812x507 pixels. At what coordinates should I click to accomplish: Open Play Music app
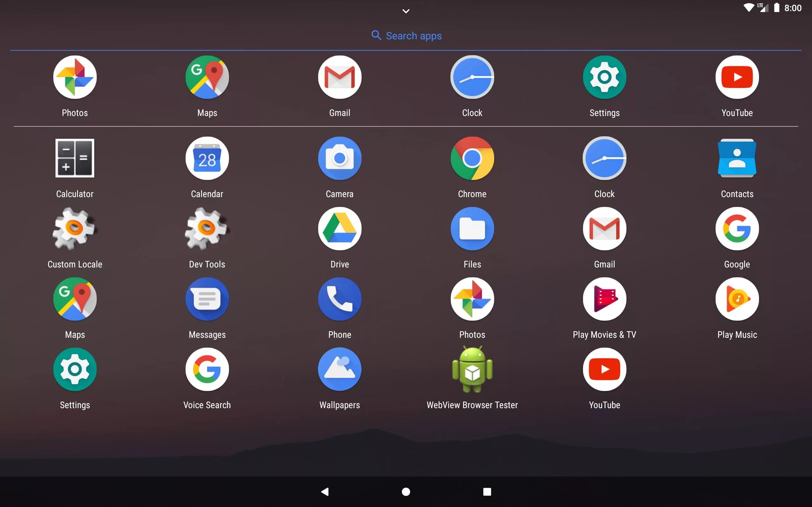[x=737, y=299]
